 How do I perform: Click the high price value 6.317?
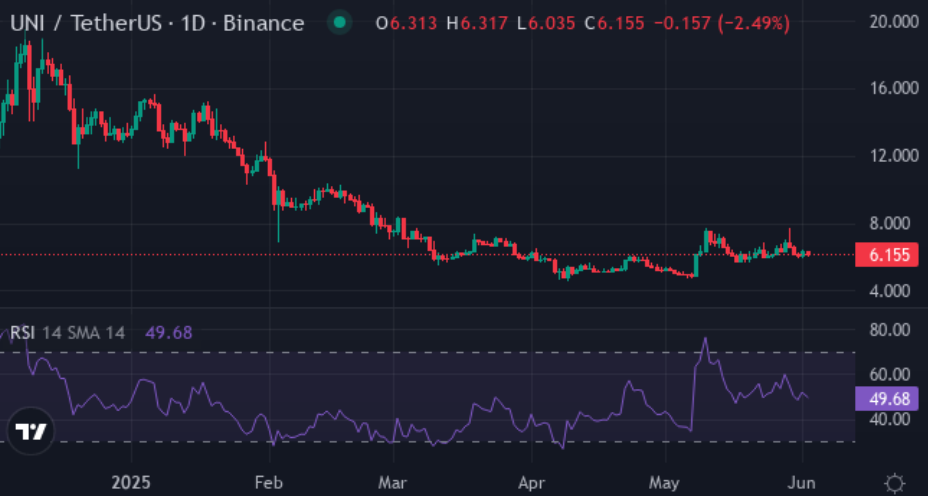pos(484,24)
